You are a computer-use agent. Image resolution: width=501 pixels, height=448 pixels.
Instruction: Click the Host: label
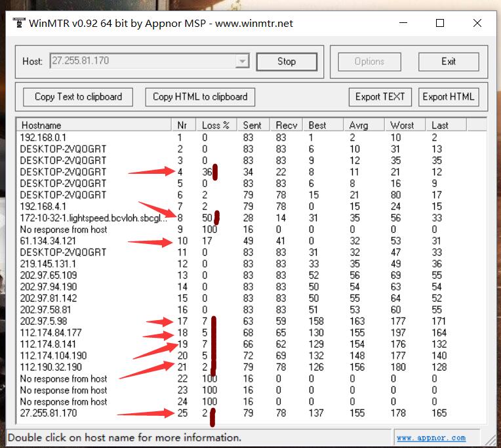[32, 62]
